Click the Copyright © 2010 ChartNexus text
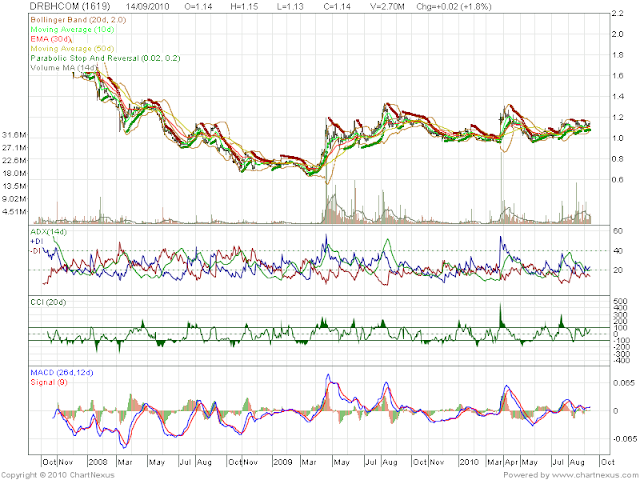This screenshot has height=480, width=640. (58, 475)
